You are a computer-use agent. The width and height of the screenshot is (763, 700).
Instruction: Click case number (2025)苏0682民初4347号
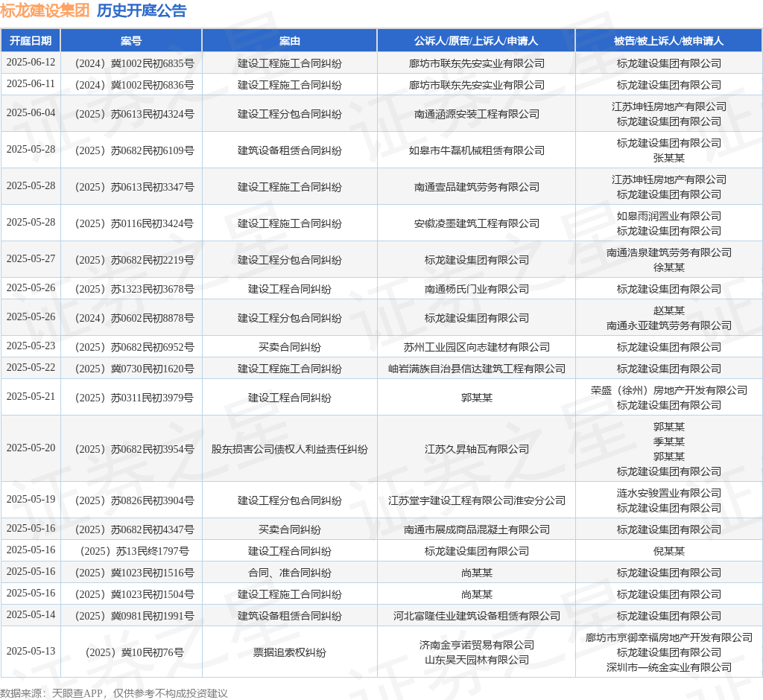click(134, 529)
